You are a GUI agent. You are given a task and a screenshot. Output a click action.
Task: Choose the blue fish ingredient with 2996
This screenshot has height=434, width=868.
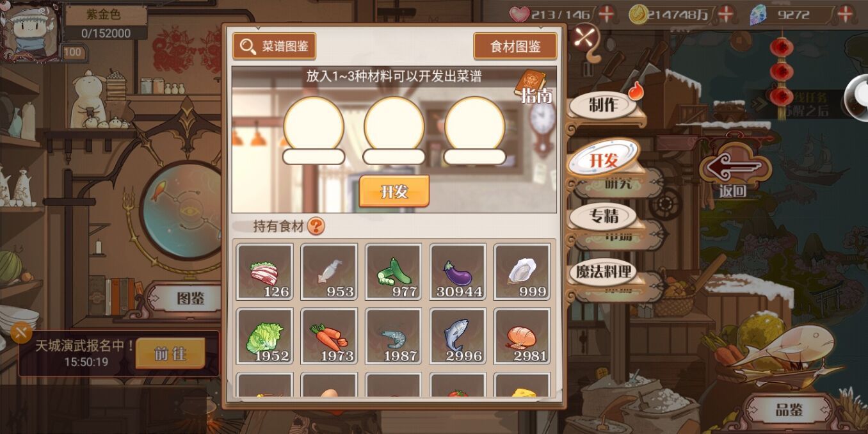tap(458, 336)
